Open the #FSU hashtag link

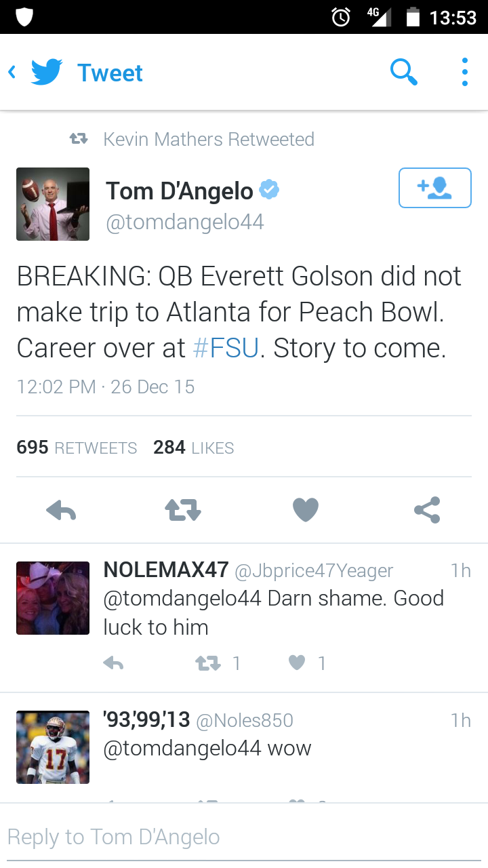pyautogui.click(x=226, y=348)
